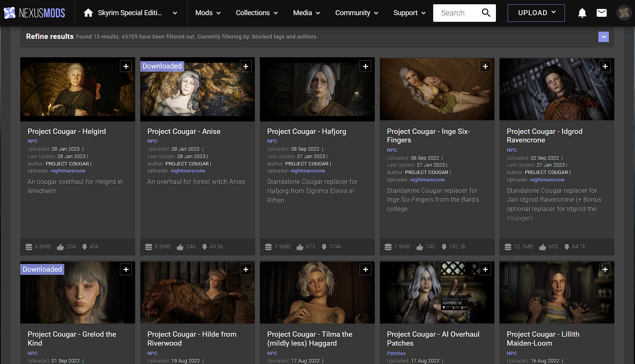Open the Grelod the Kind thumbnail image

click(78, 292)
